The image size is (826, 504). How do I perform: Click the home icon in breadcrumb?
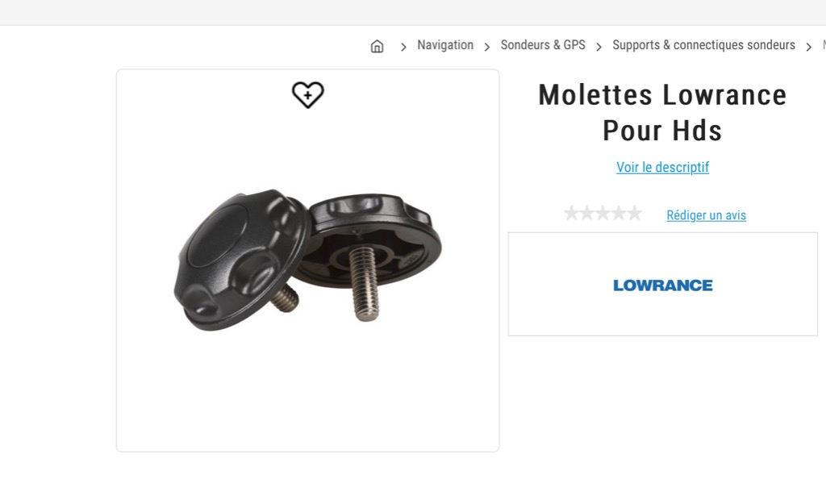click(x=377, y=46)
